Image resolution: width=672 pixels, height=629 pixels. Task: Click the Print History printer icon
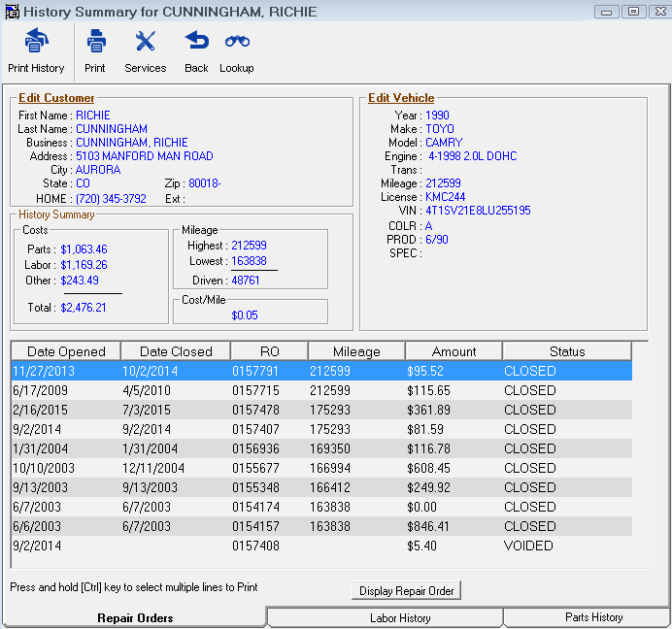37,40
